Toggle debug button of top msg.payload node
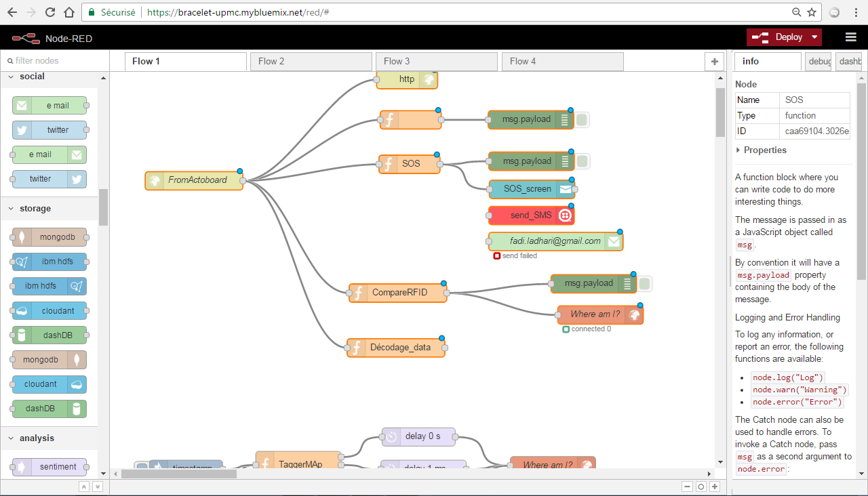Viewport: 868px width, 496px height. pos(582,120)
